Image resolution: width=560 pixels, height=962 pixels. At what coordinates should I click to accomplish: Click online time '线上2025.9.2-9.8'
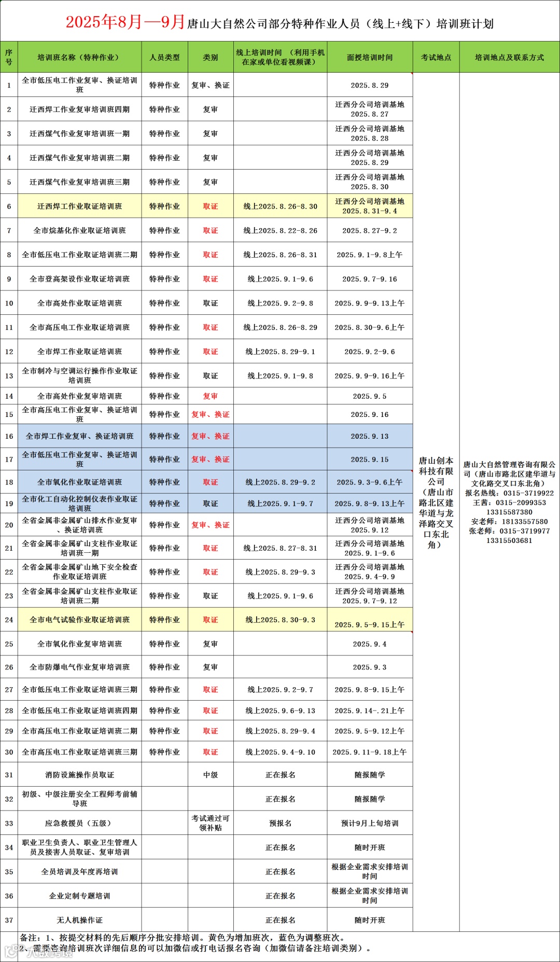tap(280, 303)
